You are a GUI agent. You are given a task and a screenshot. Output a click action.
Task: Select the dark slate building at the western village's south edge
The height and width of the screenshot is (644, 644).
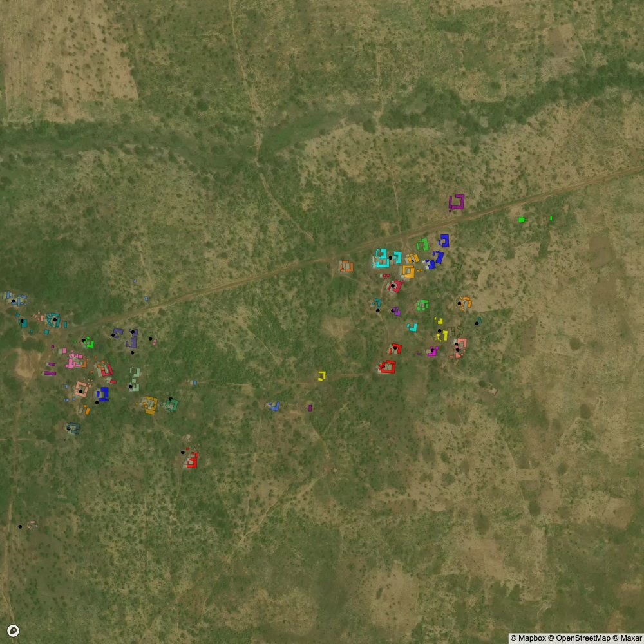[x=73, y=428]
